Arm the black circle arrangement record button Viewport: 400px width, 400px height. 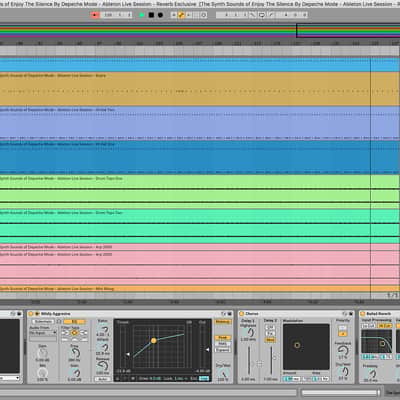click(x=160, y=15)
